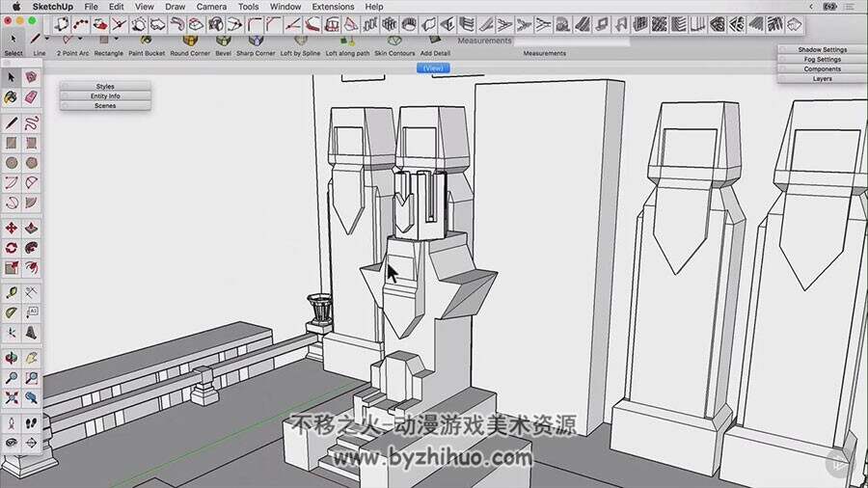
Task: Choose the Freehand drawing tool
Action: (x=32, y=122)
